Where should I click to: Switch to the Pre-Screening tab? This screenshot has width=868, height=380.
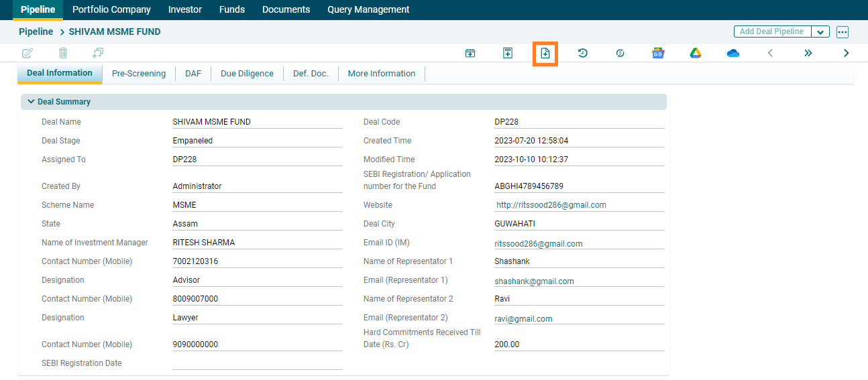pyautogui.click(x=139, y=74)
